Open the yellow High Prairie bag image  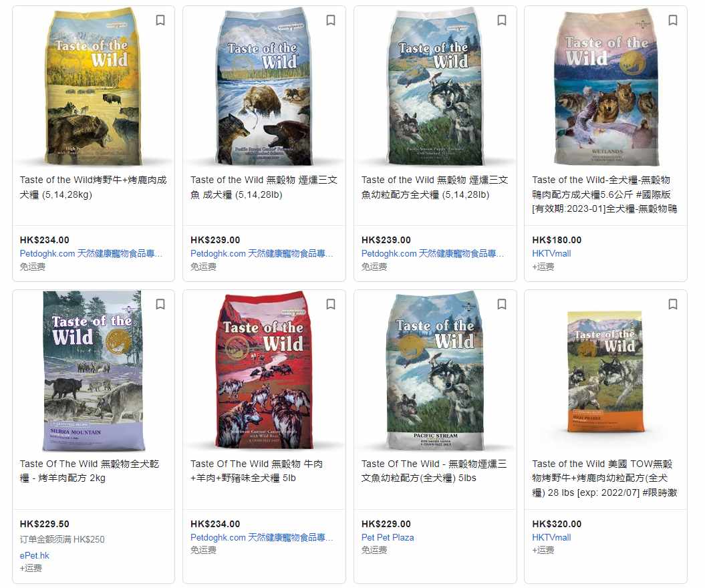(94, 88)
